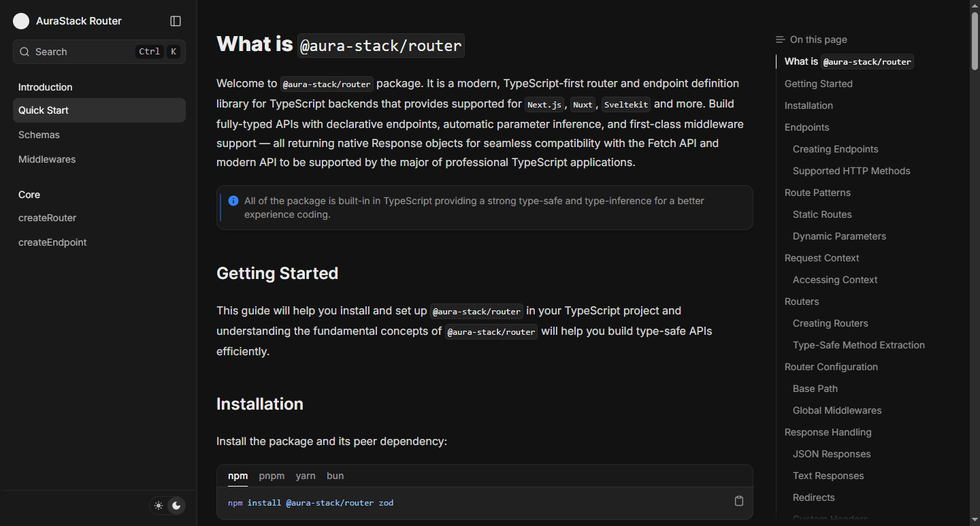The width and height of the screenshot is (980, 526).
Task: Switch to light mode via sun icon
Action: (x=158, y=506)
